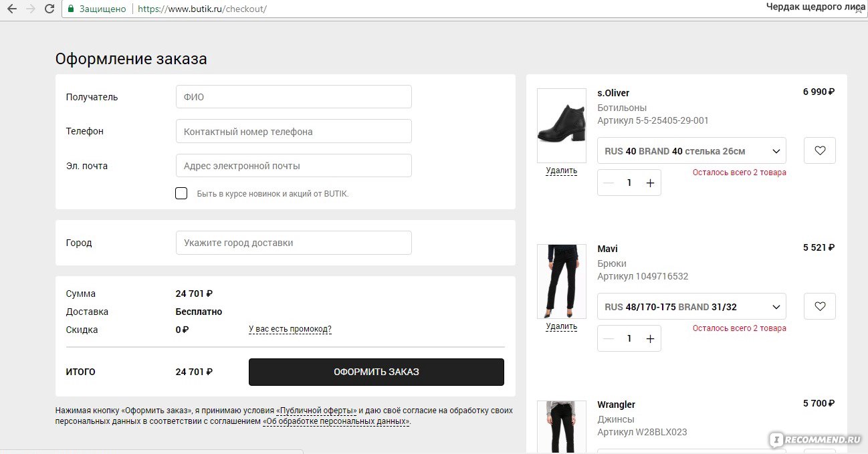Decrease s.Oliver boots quantity with minus
The width and height of the screenshot is (868, 454).
pyautogui.click(x=608, y=183)
